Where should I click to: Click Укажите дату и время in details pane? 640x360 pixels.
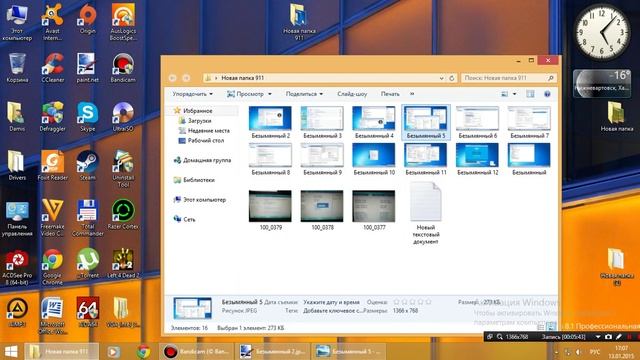pos(331,302)
